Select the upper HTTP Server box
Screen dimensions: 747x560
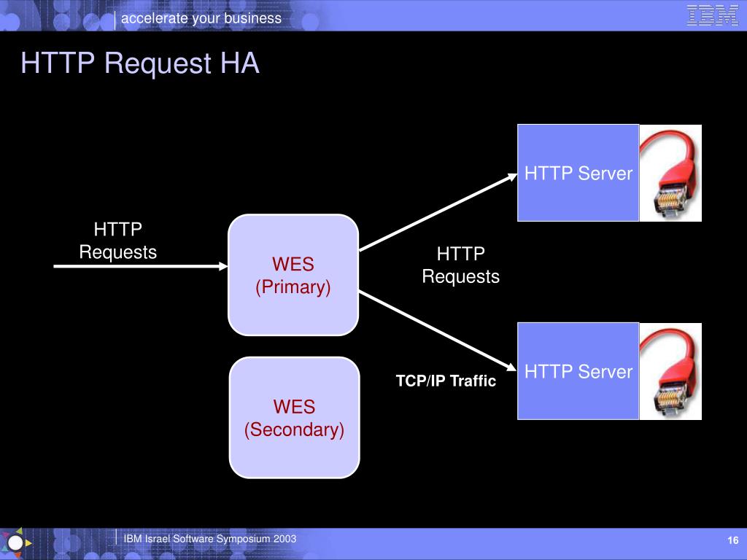[578, 173]
